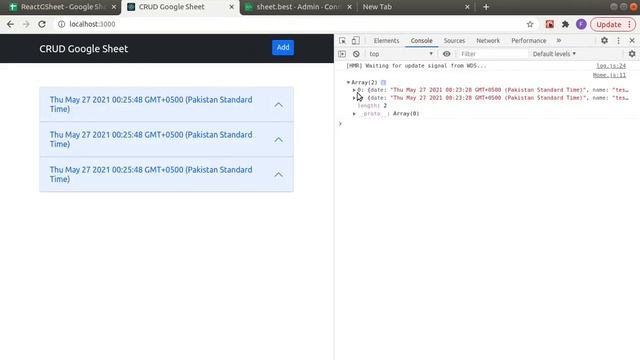The image size is (640, 360).
Task: Click the console Filter input field
Action: coord(492,54)
